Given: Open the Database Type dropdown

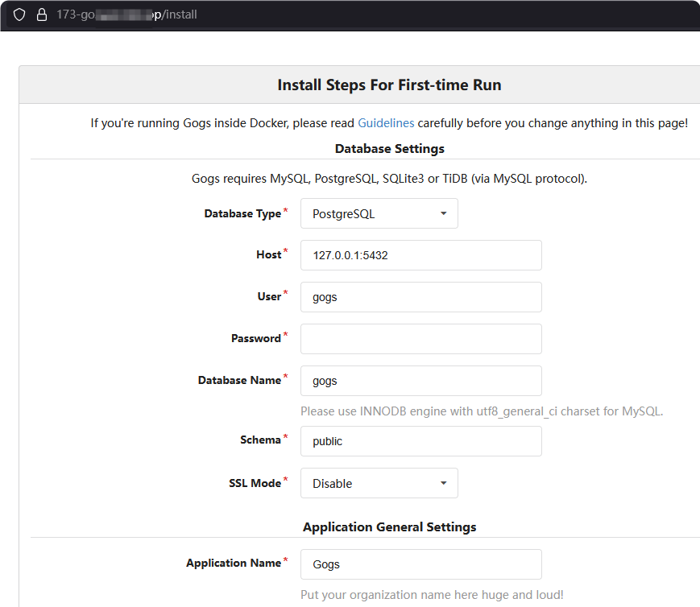Looking at the screenshot, I should click(379, 214).
